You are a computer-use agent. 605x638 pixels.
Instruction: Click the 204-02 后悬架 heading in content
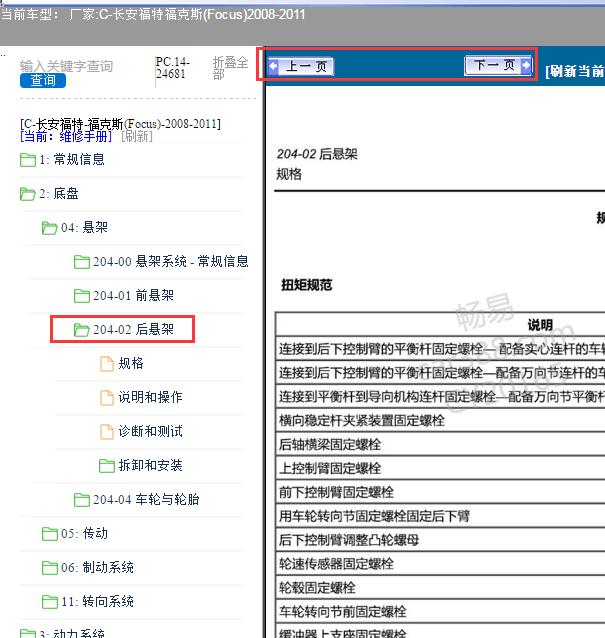[x=317, y=154]
